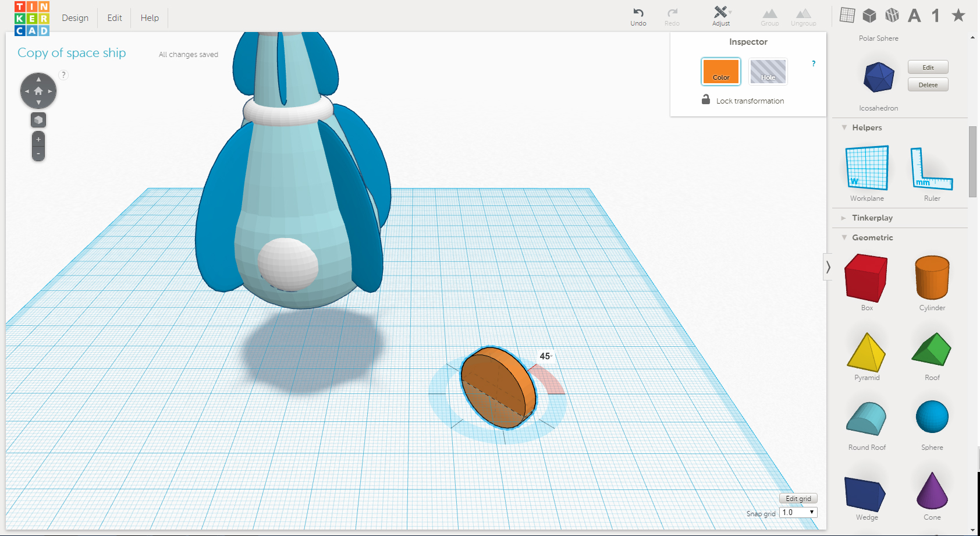This screenshot has height=536, width=980.
Task: Select the Workplane helper
Action: click(x=867, y=169)
